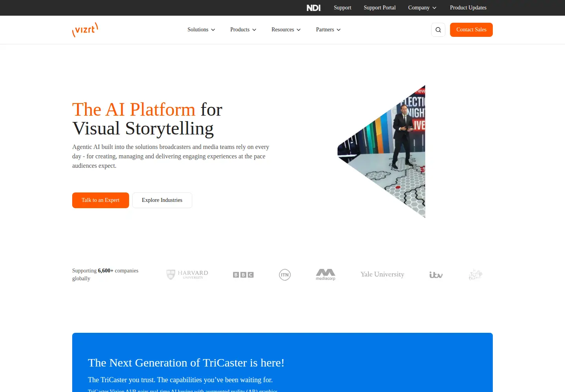This screenshot has width=565, height=392.
Task: Click 'Supporting 6,600+ companies globally' text
Action: point(105,274)
